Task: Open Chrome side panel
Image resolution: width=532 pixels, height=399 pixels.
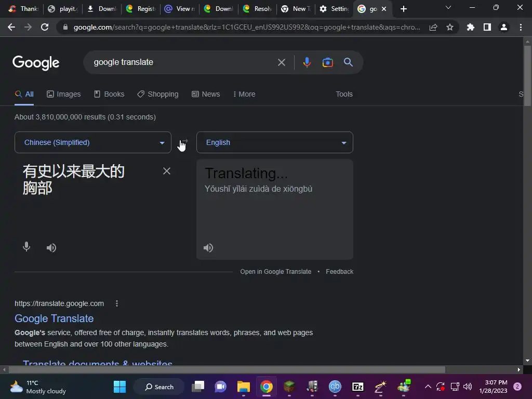Action: [487, 27]
